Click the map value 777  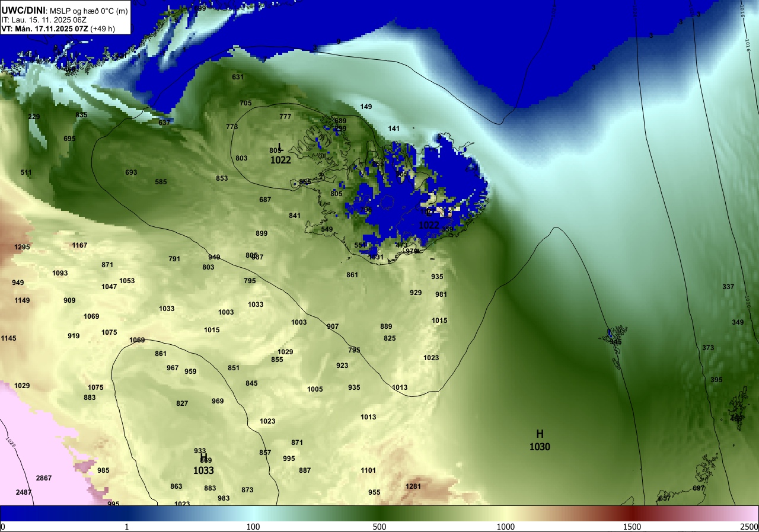pyautogui.click(x=285, y=117)
